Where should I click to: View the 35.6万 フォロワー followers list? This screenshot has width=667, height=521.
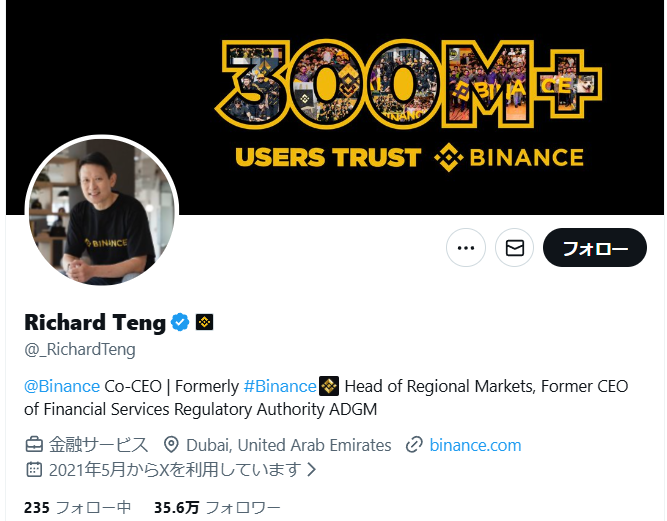coord(217,507)
